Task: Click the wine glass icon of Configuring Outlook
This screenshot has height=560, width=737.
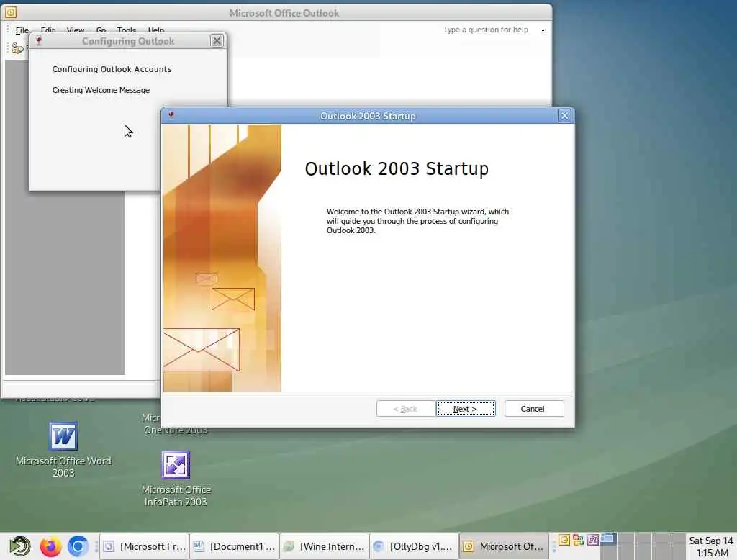Action: coord(39,41)
